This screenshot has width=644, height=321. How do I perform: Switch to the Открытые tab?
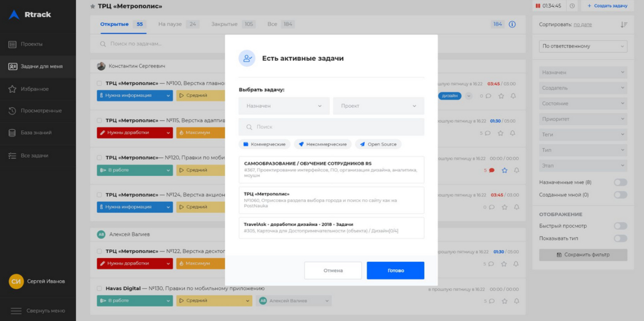click(123, 24)
